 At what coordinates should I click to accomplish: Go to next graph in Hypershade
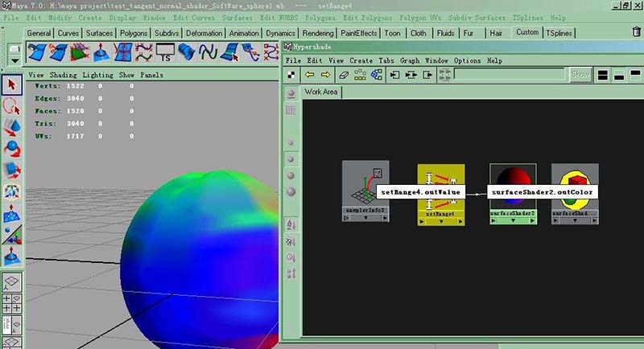pos(325,75)
